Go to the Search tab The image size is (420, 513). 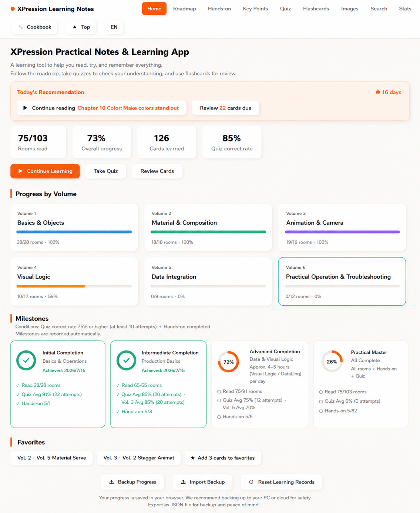point(379,9)
